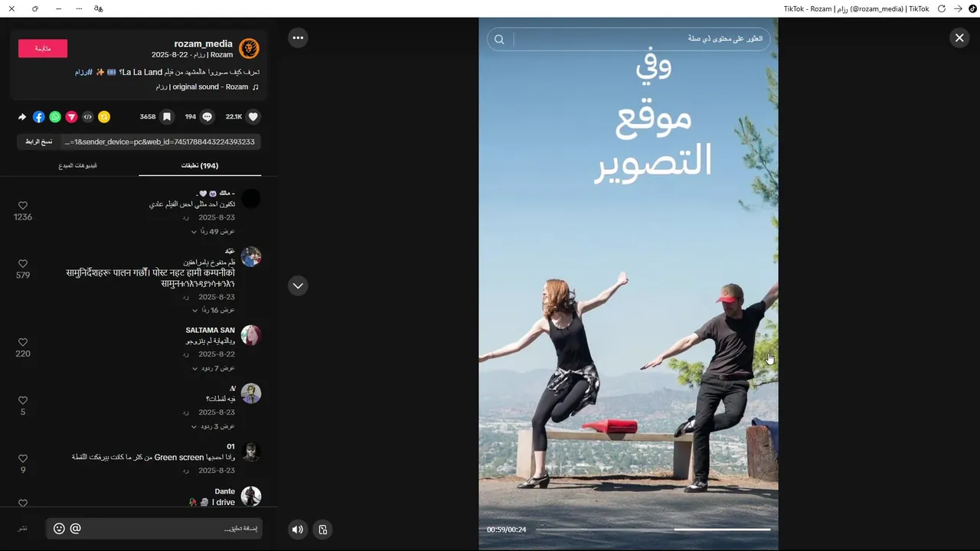Close the video viewer
The width and height of the screenshot is (980, 551).
pyautogui.click(x=959, y=37)
